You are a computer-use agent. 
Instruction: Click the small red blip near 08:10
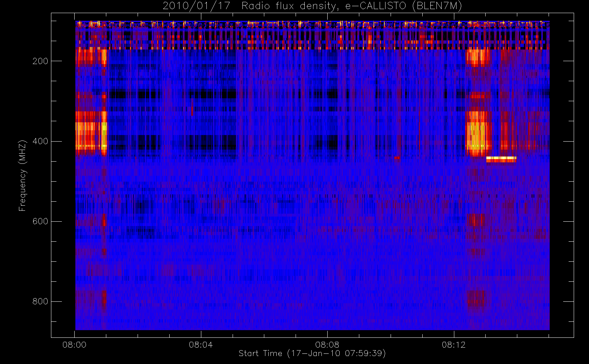397,158
